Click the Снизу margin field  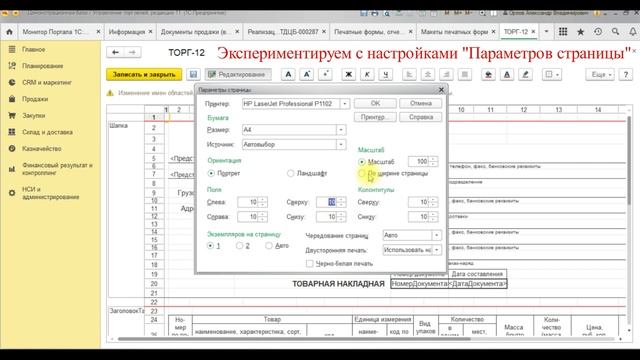pyautogui.click(x=331, y=217)
